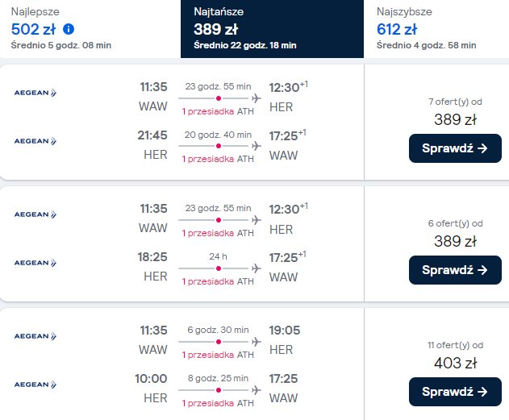The image size is (509, 420).
Task: Click the Aegean logo on the 10:00 HER flight
Action: click(35, 385)
